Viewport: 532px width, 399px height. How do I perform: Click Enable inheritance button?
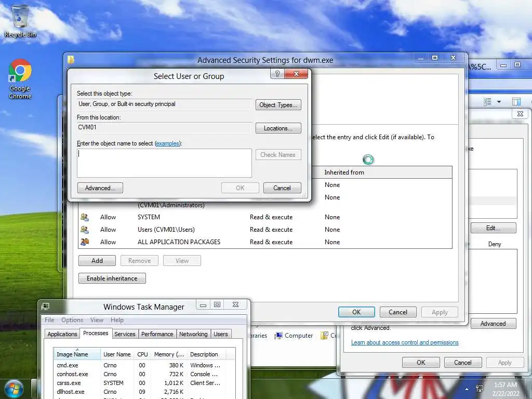(x=112, y=278)
